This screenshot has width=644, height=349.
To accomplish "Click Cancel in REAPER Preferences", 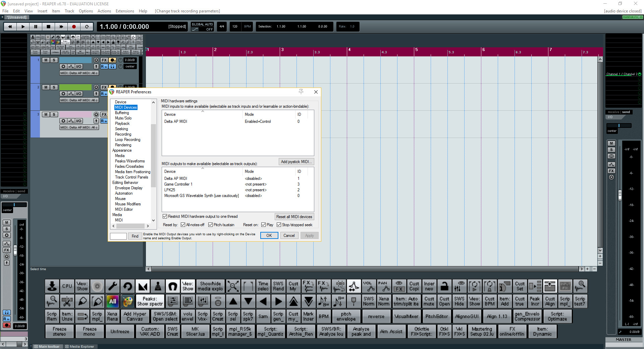I will coord(289,236).
